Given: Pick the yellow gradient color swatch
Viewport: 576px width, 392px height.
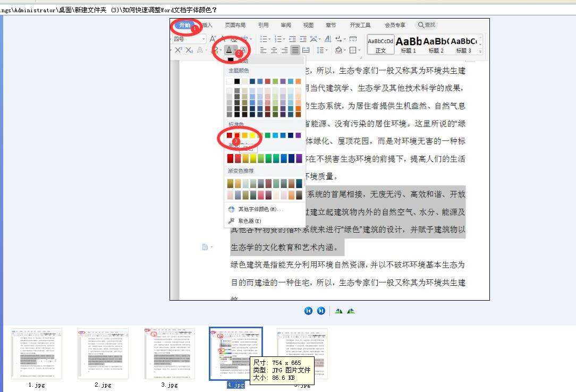Looking at the screenshot, I should click(x=253, y=158).
